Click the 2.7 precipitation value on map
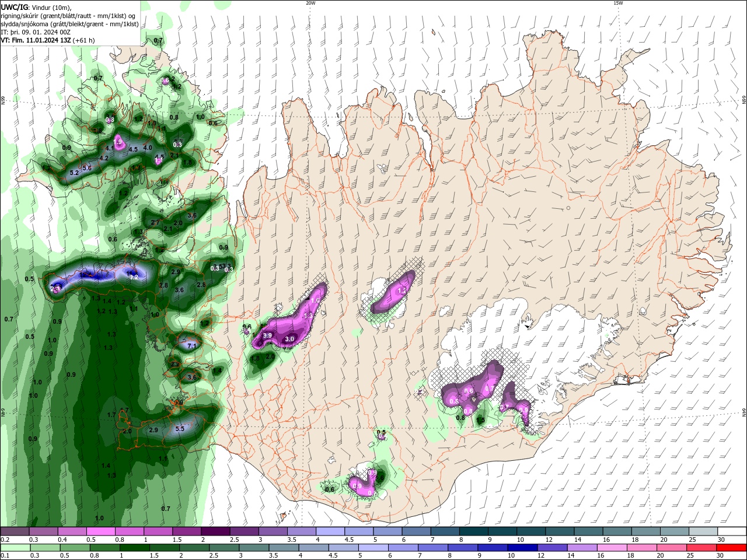 pos(155,223)
